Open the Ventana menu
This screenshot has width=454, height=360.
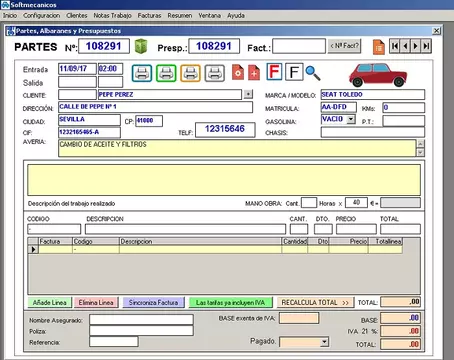pyautogui.click(x=210, y=15)
